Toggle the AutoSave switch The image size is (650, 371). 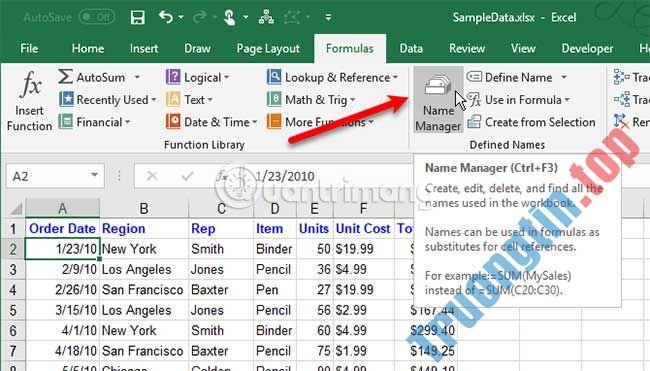(x=97, y=17)
